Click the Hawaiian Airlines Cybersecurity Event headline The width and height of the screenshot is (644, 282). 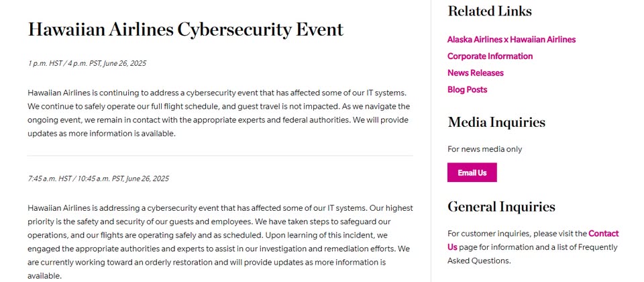186,29
